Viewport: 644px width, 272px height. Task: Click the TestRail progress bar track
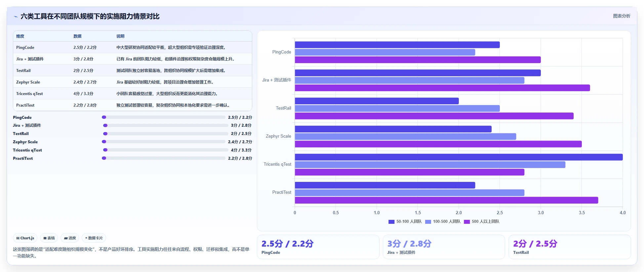(x=166, y=134)
